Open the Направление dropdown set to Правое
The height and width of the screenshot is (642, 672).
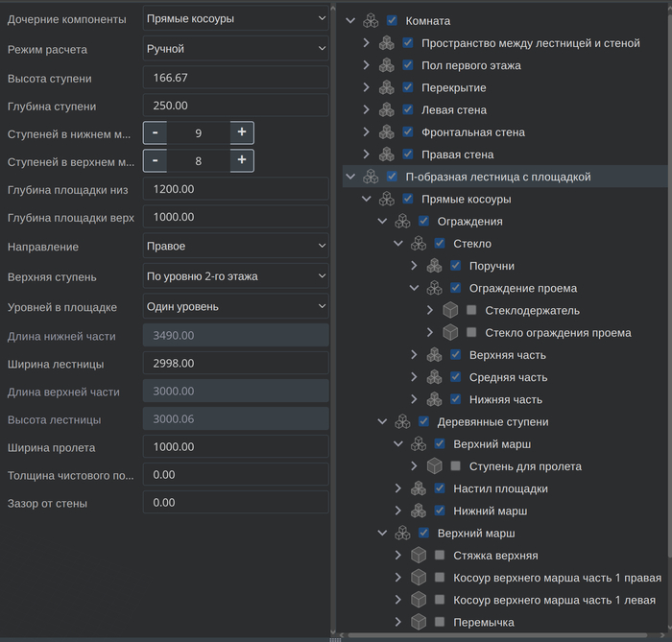[235, 247]
